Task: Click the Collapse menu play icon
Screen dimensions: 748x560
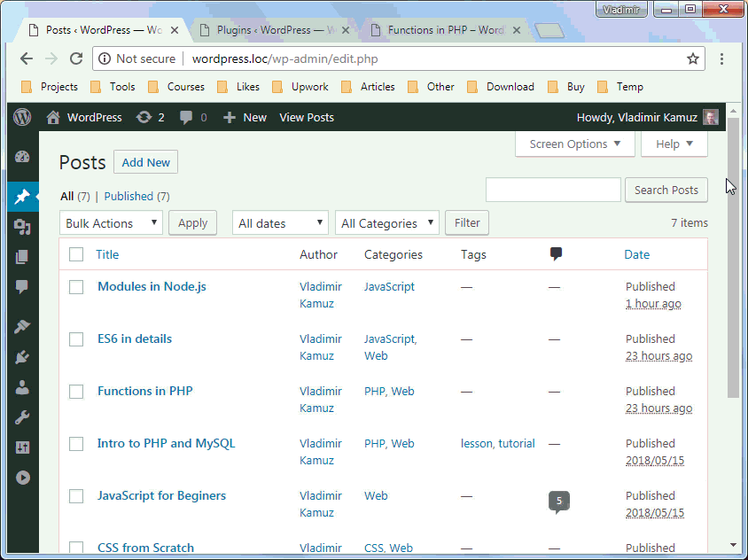Action: (22, 478)
